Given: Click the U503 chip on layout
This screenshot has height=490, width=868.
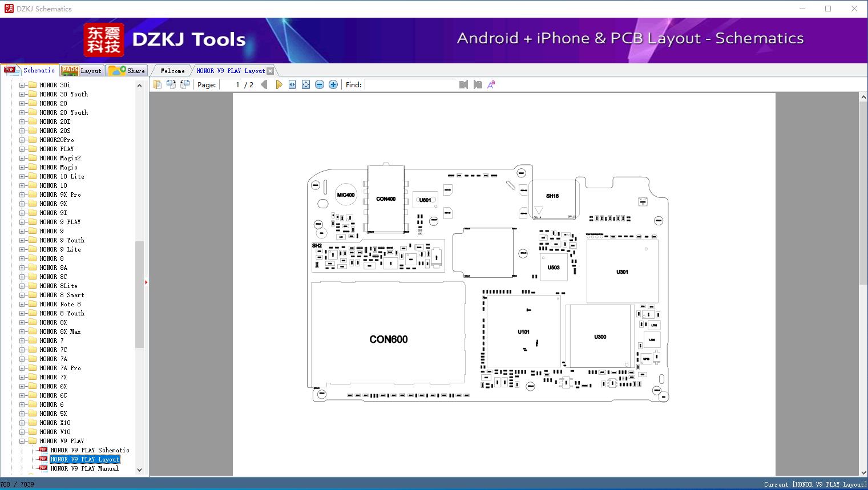Looking at the screenshot, I should click(x=554, y=267).
